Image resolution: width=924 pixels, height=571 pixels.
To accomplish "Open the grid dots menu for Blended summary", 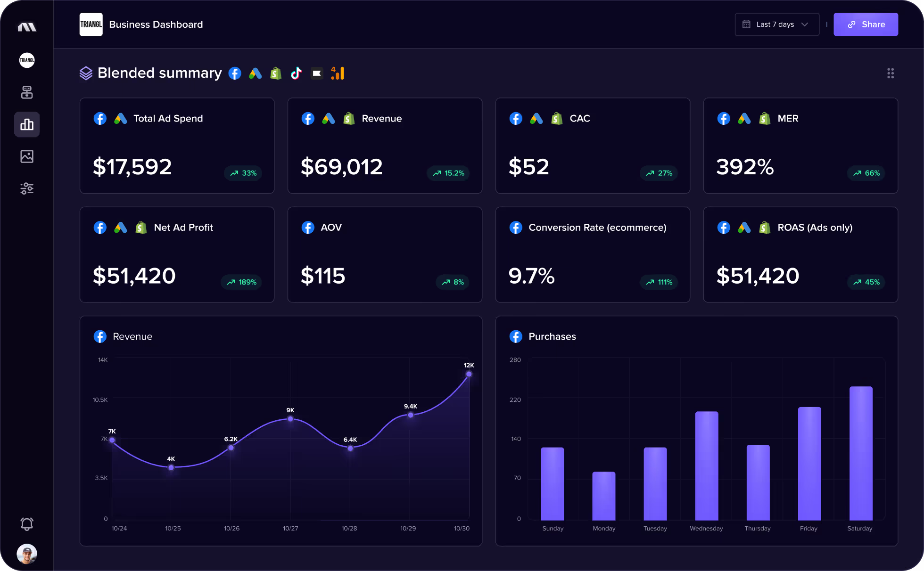I will (x=890, y=73).
